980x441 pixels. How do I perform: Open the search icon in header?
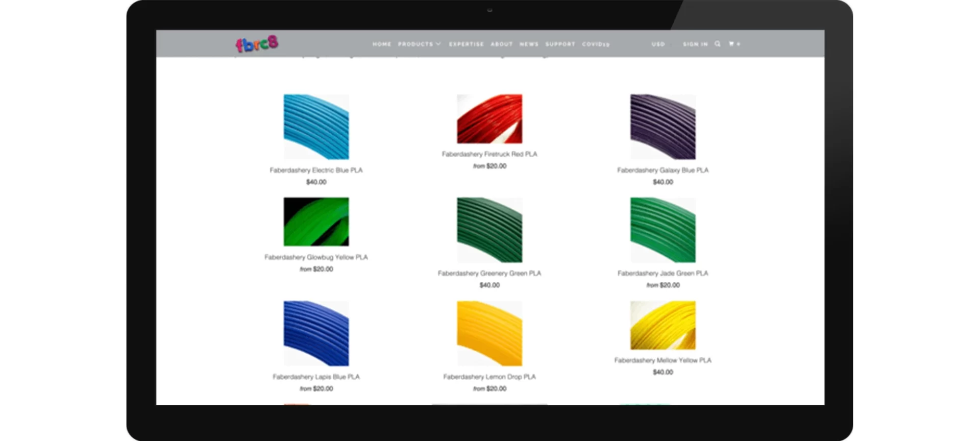[x=717, y=44]
